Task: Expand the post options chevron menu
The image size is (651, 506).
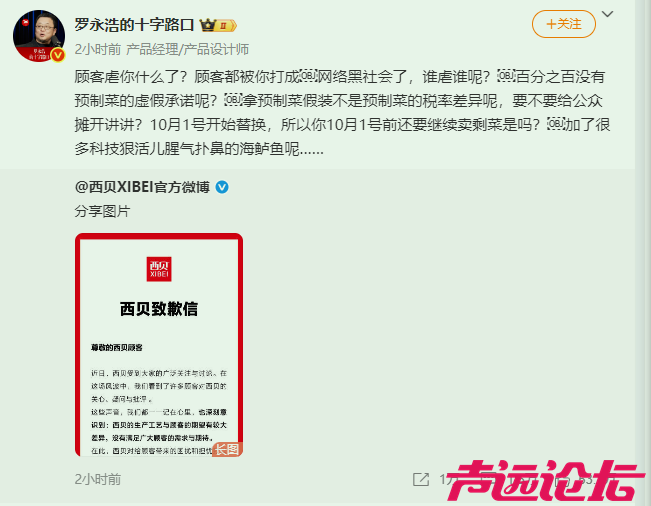Action: click(x=607, y=14)
